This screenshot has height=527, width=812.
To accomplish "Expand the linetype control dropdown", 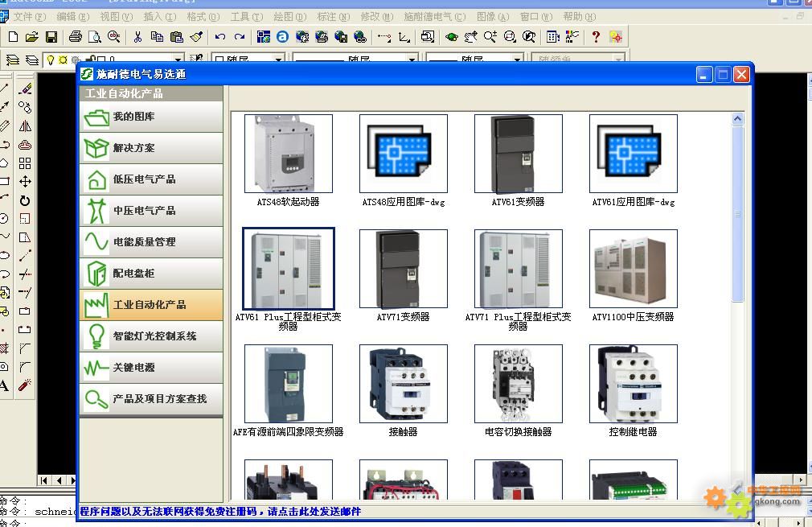I will [x=412, y=60].
